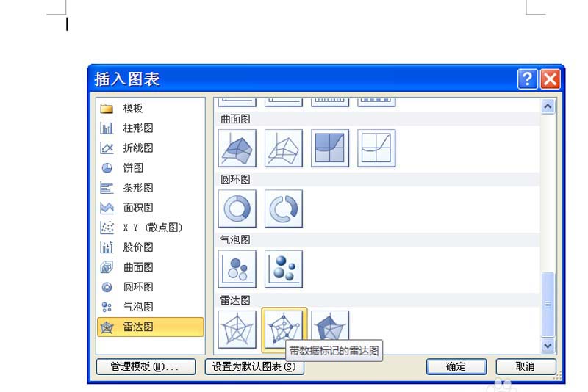Click the column chart icon beside 柱形图
Viewport: 588px width, 392px height.
click(107, 128)
